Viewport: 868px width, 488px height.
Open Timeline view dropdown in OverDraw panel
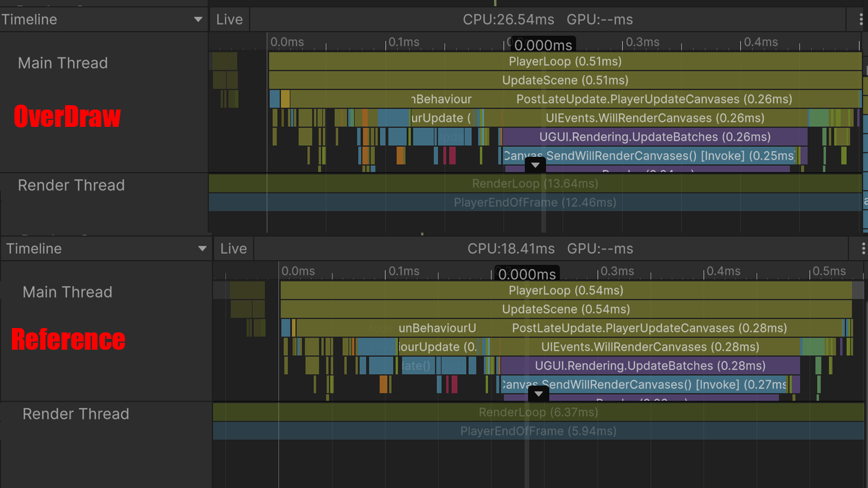pyautogui.click(x=198, y=20)
